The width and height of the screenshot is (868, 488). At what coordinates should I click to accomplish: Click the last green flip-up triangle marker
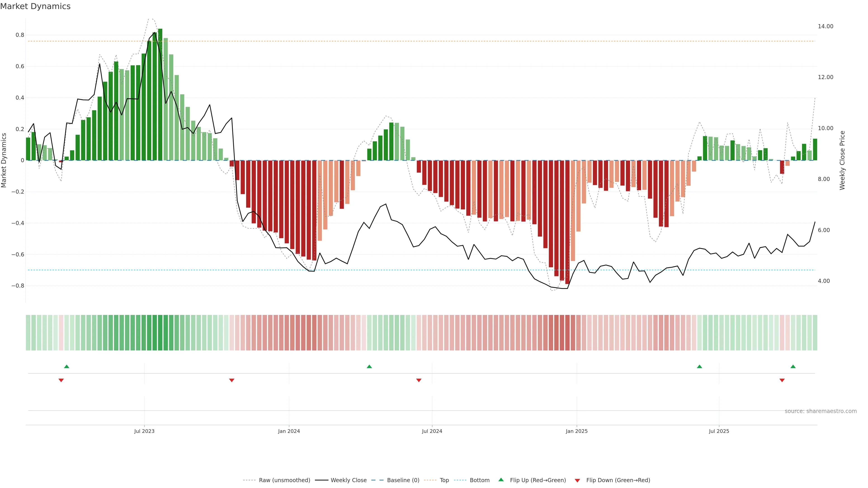click(x=793, y=366)
